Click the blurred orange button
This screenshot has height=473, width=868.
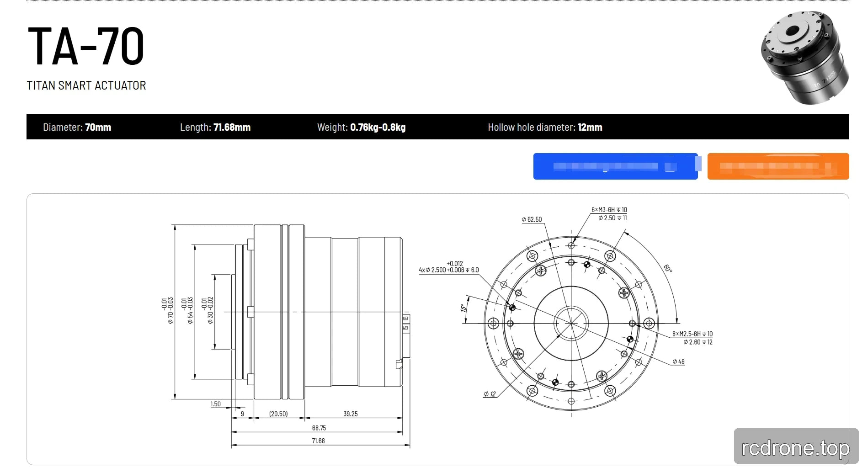tap(778, 166)
